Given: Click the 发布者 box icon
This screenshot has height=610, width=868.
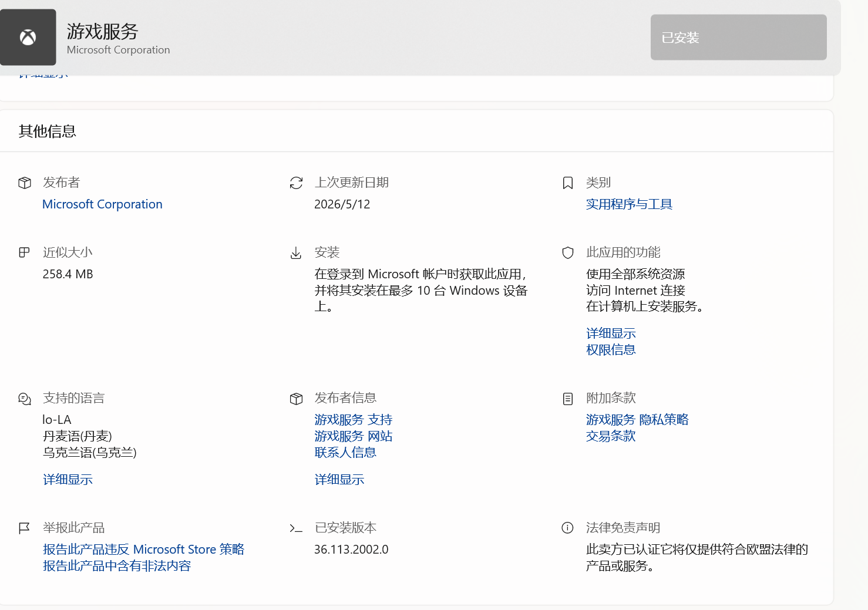Looking at the screenshot, I should [x=25, y=183].
